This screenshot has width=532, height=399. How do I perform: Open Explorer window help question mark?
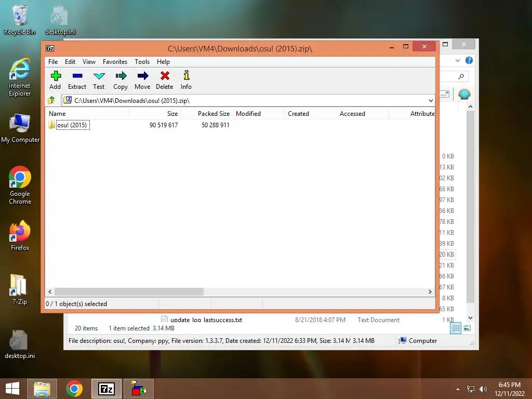point(469,60)
